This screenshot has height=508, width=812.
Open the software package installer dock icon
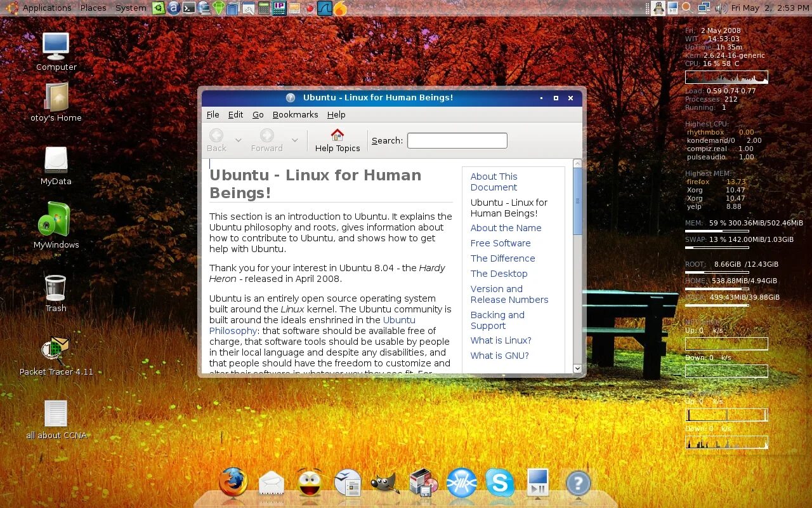(x=423, y=483)
